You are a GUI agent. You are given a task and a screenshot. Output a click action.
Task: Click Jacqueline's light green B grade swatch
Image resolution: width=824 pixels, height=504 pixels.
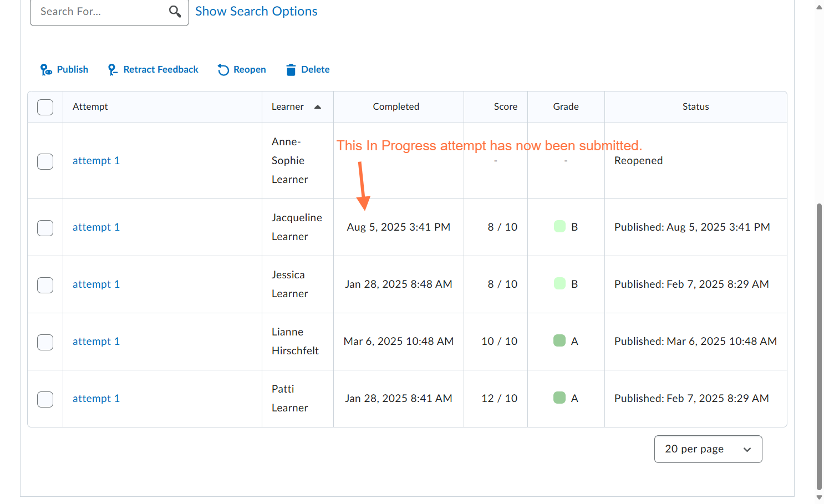pos(559,226)
